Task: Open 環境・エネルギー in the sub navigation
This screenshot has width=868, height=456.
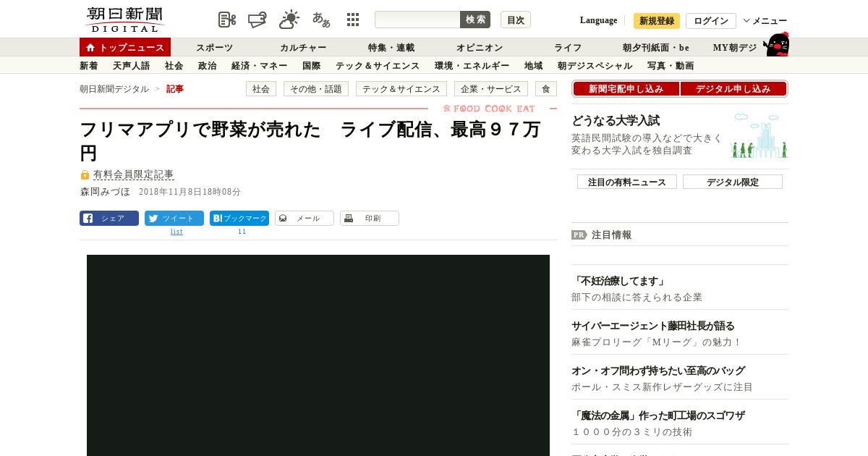Action: tap(472, 66)
